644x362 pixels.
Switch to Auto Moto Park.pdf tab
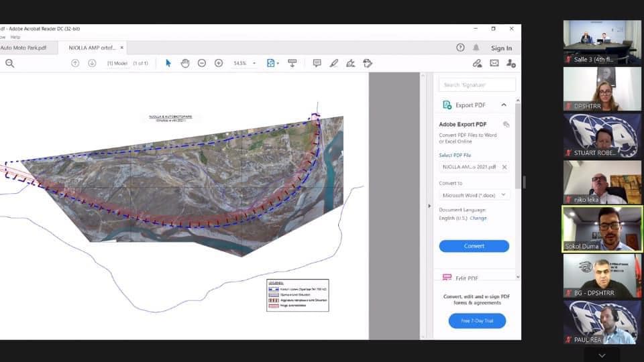tap(23, 48)
